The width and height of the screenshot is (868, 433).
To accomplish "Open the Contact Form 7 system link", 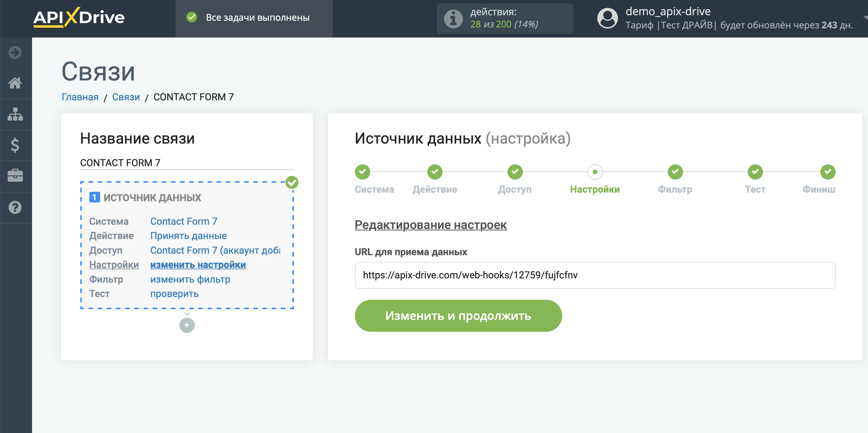I will (184, 221).
